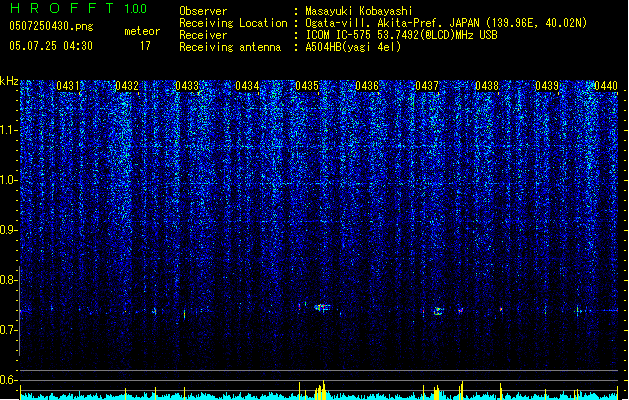Click the 1.1 kHz axis label

click(x=9, y=130)
